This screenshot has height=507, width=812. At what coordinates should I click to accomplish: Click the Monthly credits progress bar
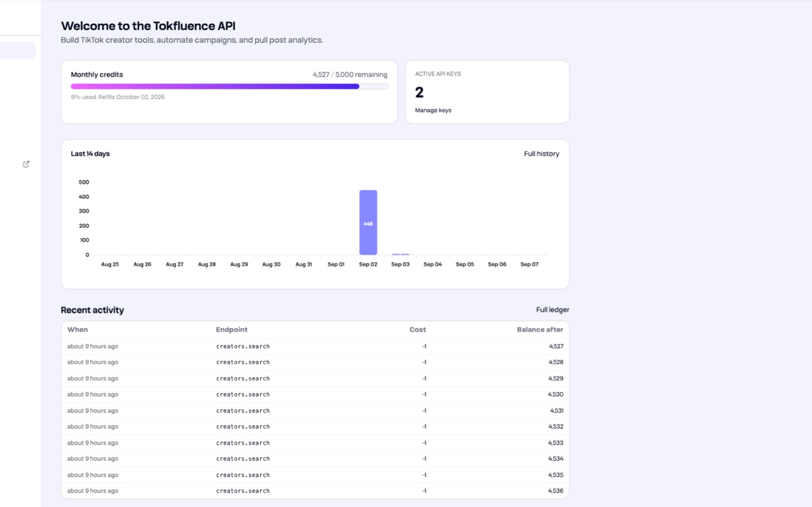click(230, 86)
